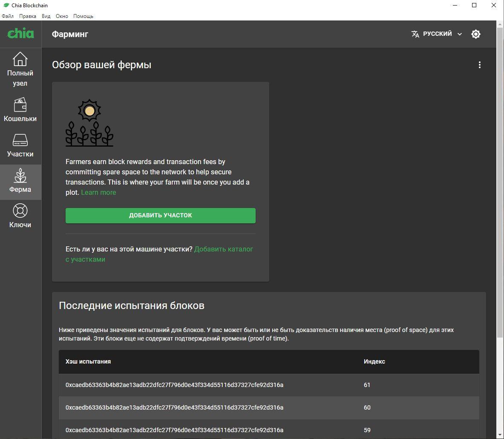Close the Chia Blockchain window

[494, 6]
